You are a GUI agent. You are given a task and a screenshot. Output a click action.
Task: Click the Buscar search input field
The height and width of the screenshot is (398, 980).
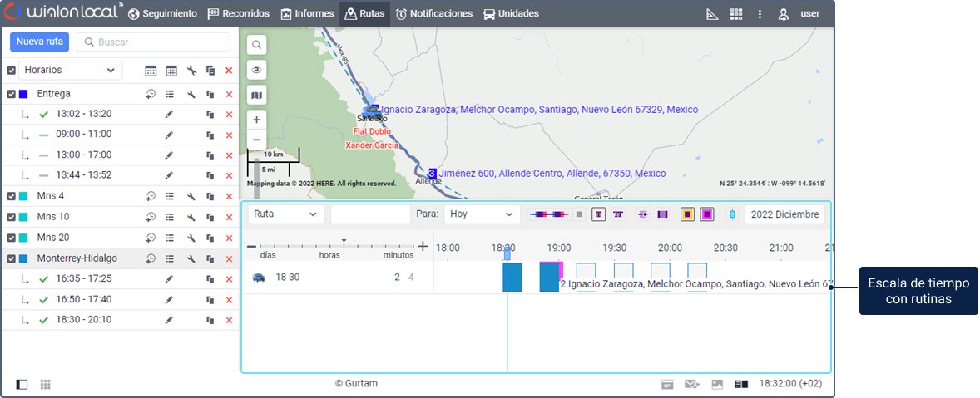tap(154, 42)
